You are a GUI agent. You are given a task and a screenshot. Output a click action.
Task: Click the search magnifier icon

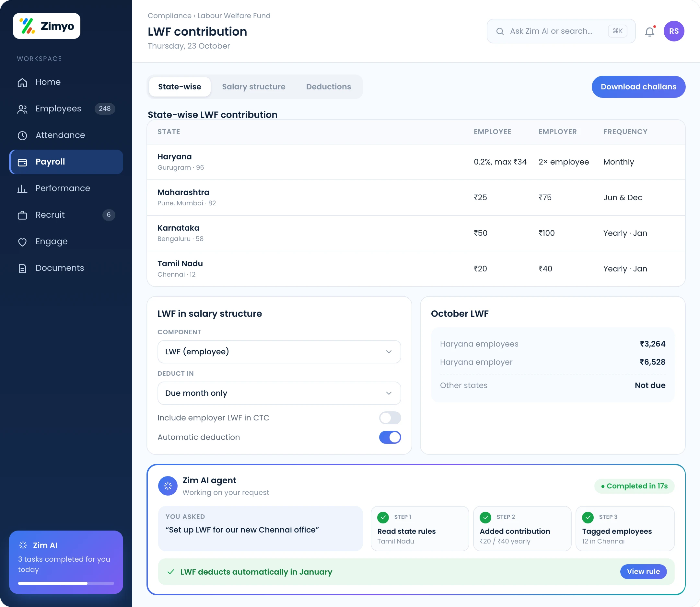pos(500,31)
